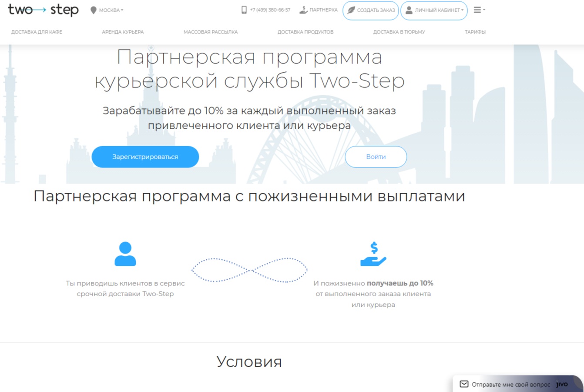Image resolution: width=584 pixels, height=392 pixels.
Task: Click the Условия heading
Action: point(249,362)
